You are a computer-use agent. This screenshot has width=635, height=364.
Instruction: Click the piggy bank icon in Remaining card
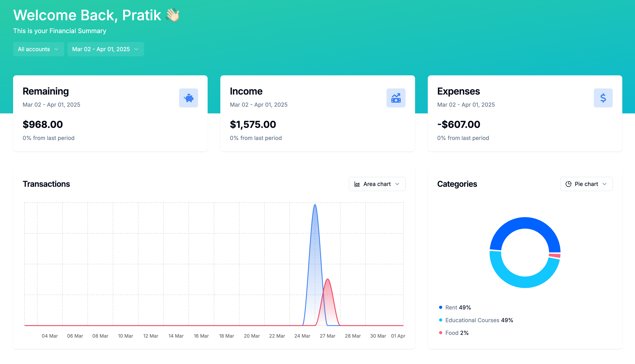click(189, 98)
